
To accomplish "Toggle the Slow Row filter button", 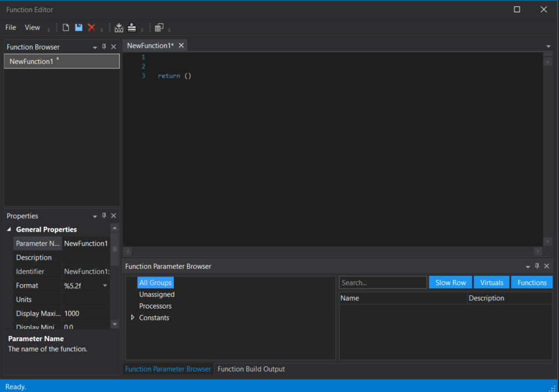I will pos(450,282).
